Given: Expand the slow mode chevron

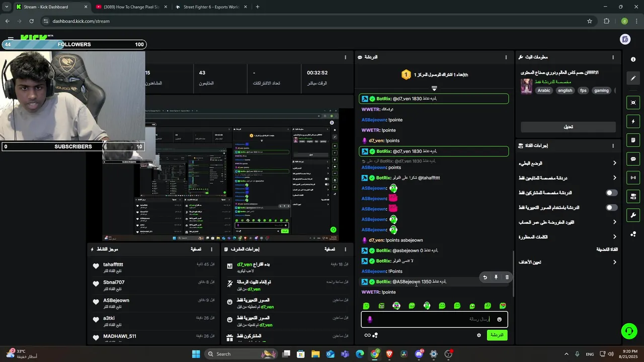Looking at the screenshot, I should (614, 163).
